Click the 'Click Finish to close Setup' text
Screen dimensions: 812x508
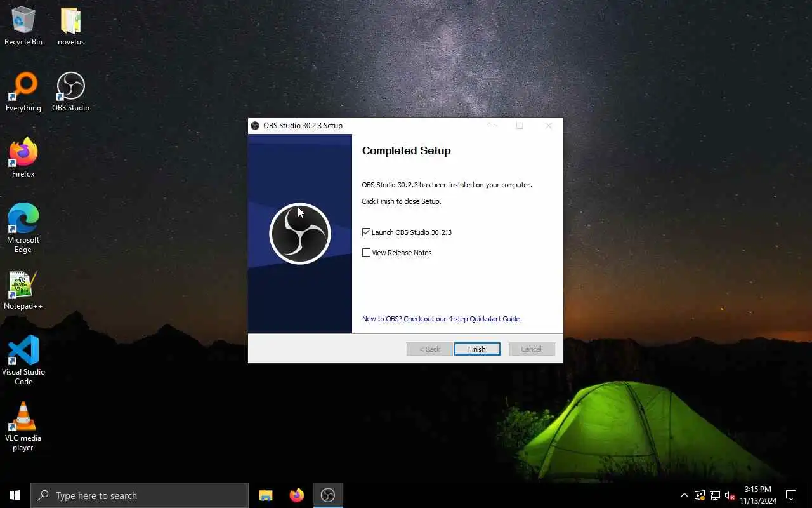pyautogui.click(x=402, y=201)
